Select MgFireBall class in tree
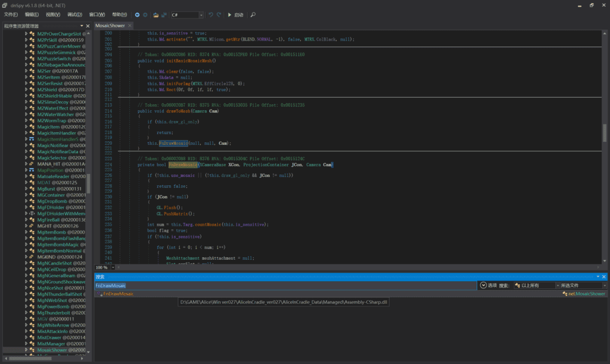 (61, 220)
